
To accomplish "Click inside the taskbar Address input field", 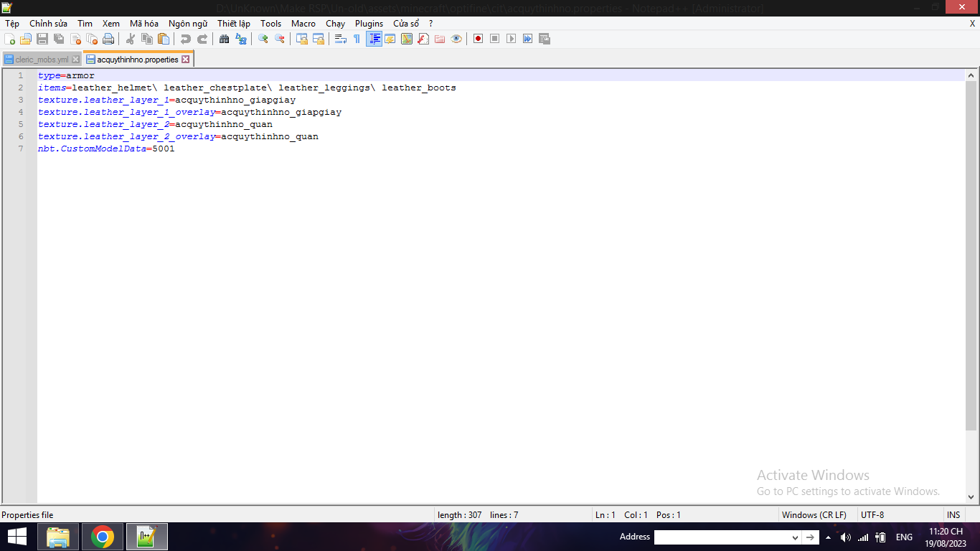I will [x=722, y=537].
